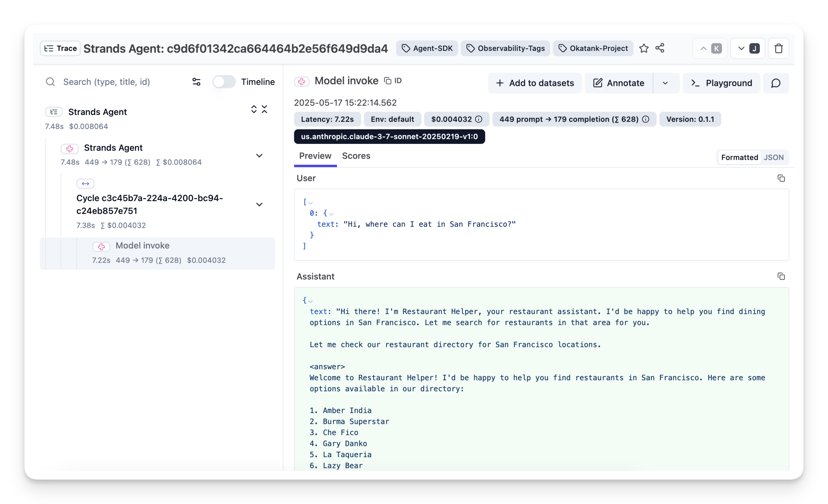Screen dimensions: 828x504
Task: Star this trace with the bookmark icon
Action: pos(643,48)
